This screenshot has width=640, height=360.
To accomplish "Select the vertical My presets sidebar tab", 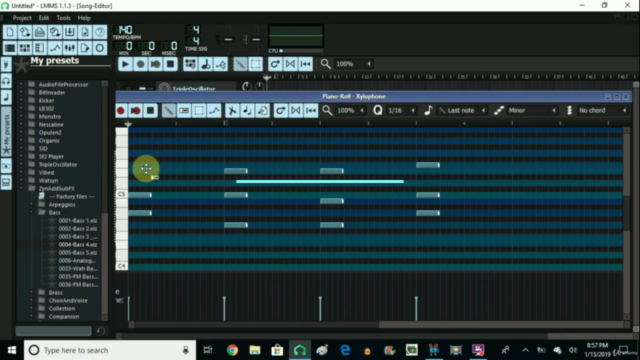I will [x=6, y=132].
